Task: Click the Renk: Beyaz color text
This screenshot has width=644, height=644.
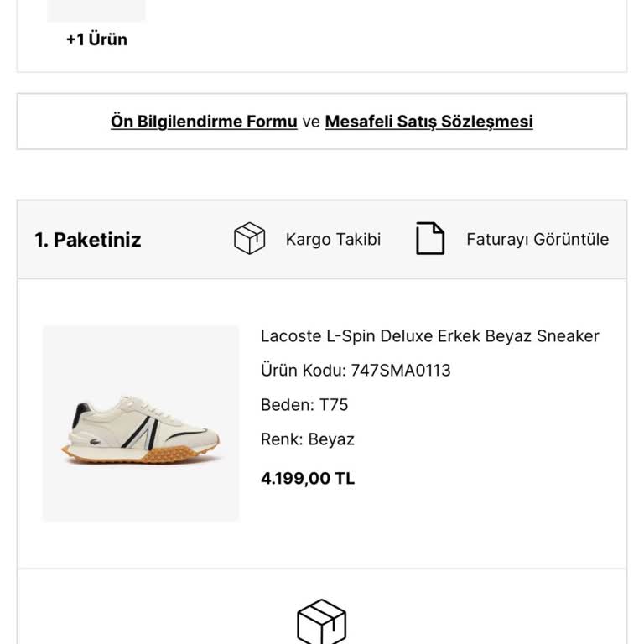Action: [308, 439]
